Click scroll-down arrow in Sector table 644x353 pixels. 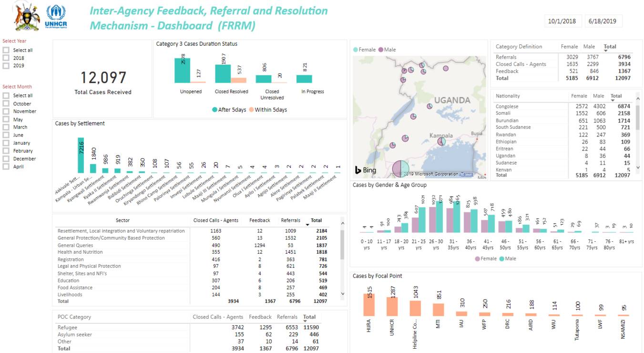coord(342,294)
